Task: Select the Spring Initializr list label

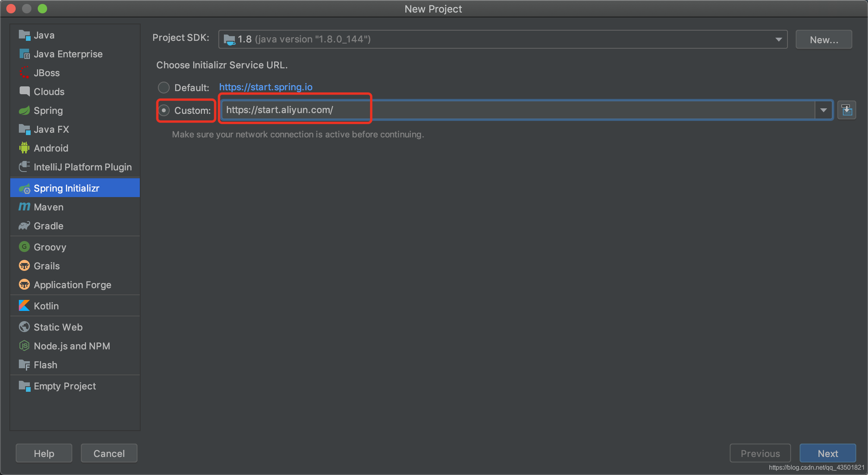Action: click(67, 188)
